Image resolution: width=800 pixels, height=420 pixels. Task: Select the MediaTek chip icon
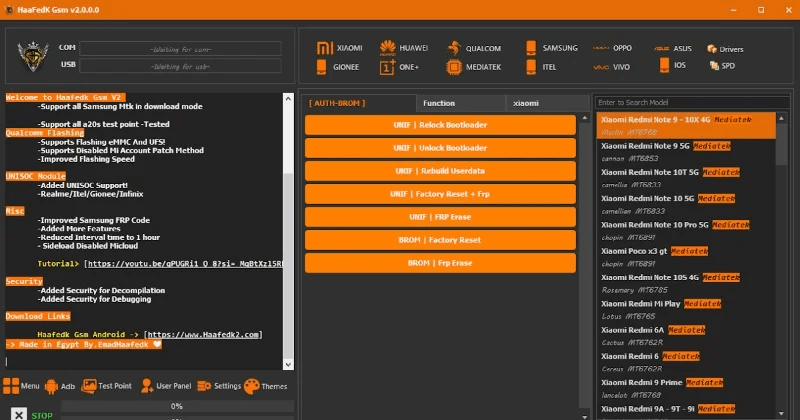[x=454, y=67]
